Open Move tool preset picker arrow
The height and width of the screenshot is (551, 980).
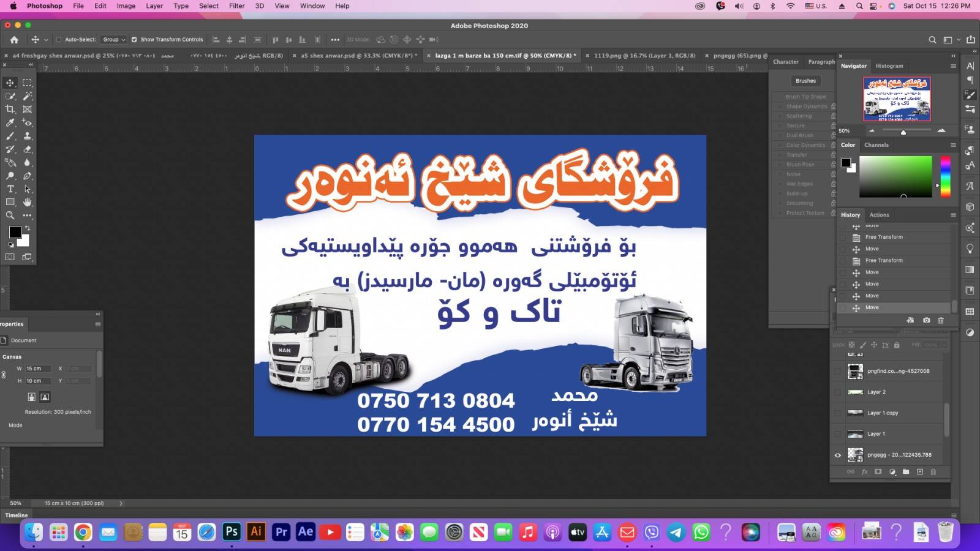pos(46,40)
